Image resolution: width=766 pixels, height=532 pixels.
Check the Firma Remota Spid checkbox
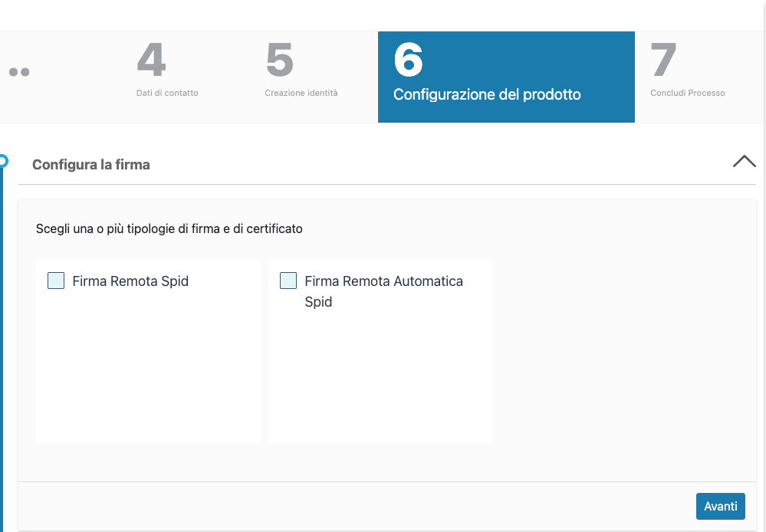(x=56, y=281)
